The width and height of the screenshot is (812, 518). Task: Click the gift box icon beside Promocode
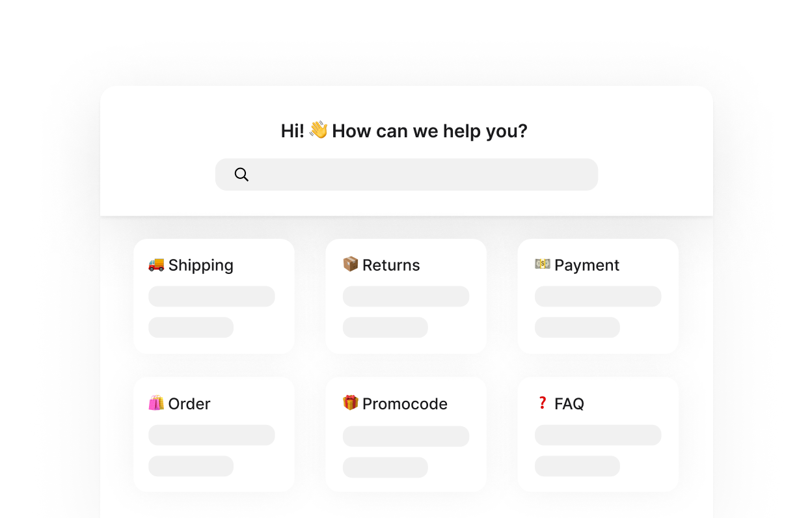(351, 403)
